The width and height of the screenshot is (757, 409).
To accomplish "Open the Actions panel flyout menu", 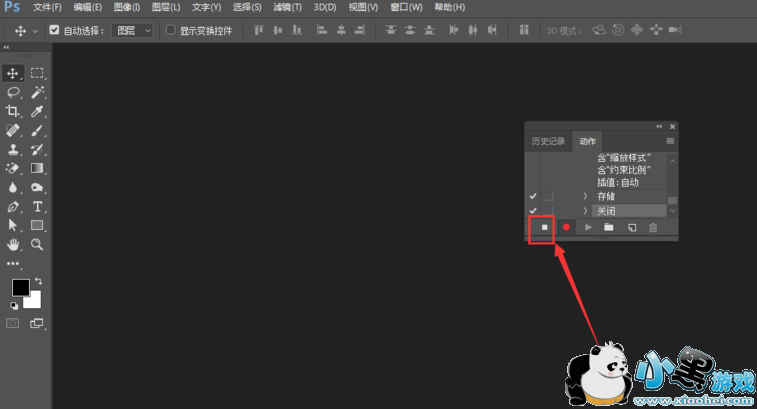I will pyautogui.click(x=670, y=141).
